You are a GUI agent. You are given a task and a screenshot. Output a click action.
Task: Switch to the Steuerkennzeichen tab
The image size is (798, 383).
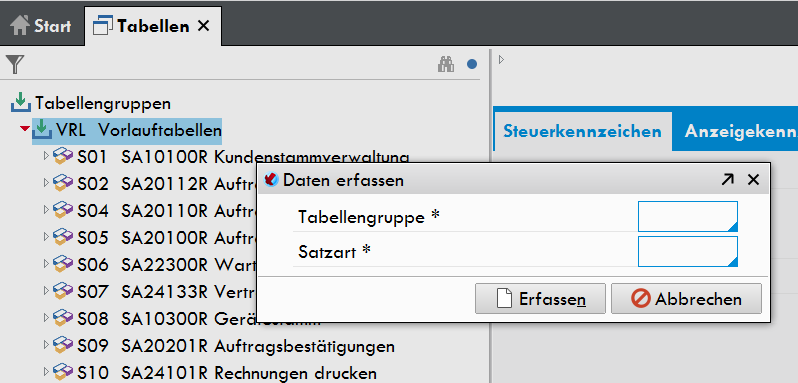582,131
